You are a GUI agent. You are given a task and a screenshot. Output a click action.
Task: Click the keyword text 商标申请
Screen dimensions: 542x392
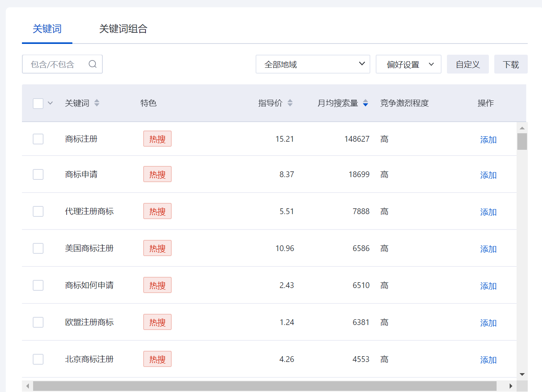pos(81,174)
